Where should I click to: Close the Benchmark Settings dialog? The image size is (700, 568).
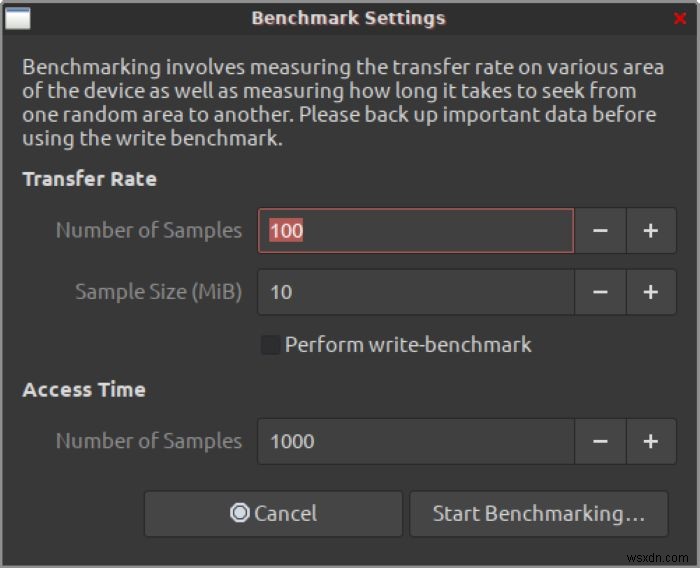(x=681, y=18)
